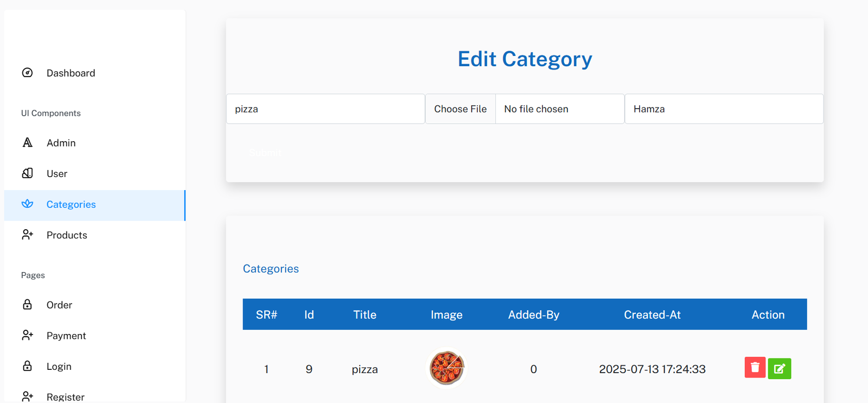Click the Categories lotus icon
868x403 pixels.
coord(27,204)
